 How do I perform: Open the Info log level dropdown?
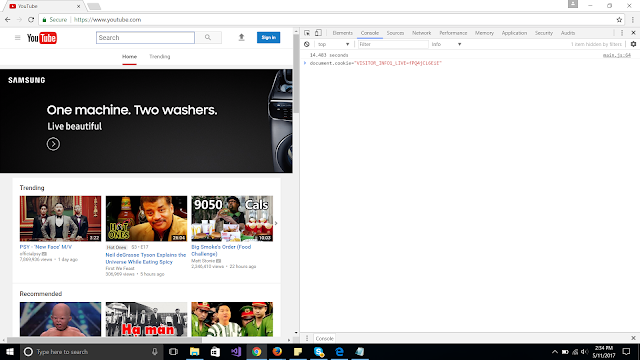[x=446, y=44]
